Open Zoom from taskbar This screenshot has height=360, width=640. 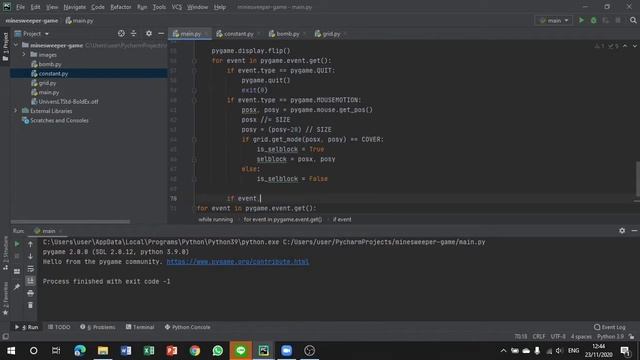coord(287,351)
